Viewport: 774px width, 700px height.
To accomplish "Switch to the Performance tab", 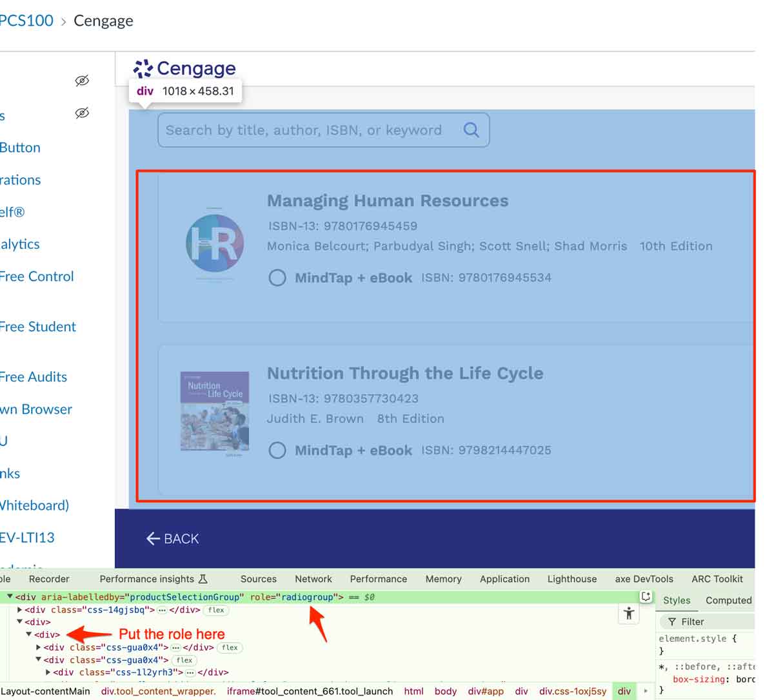I will pyautogui.click(x=379, y=579).
